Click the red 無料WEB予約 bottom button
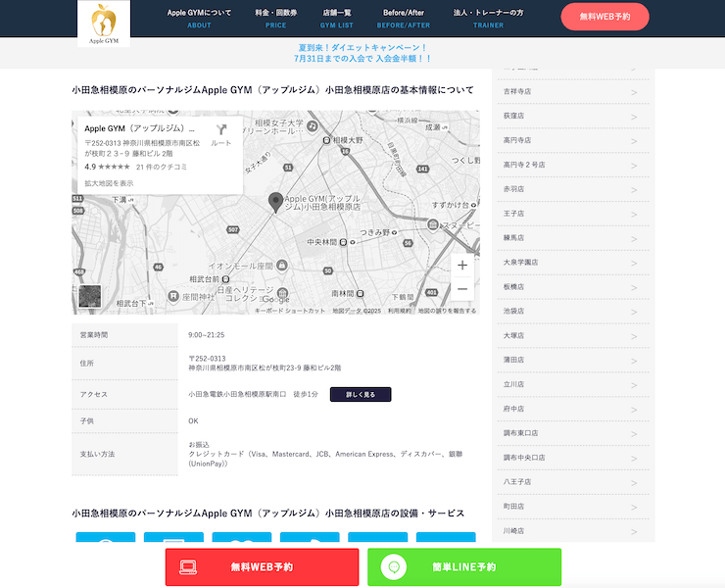Screen dimensions: 725x588 (263, 567)
